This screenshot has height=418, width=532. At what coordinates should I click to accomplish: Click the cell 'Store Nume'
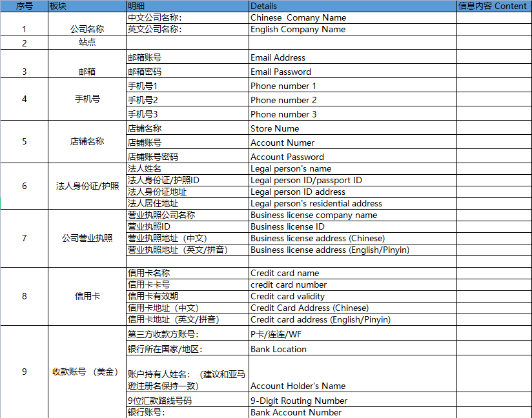tap(353, 128)
